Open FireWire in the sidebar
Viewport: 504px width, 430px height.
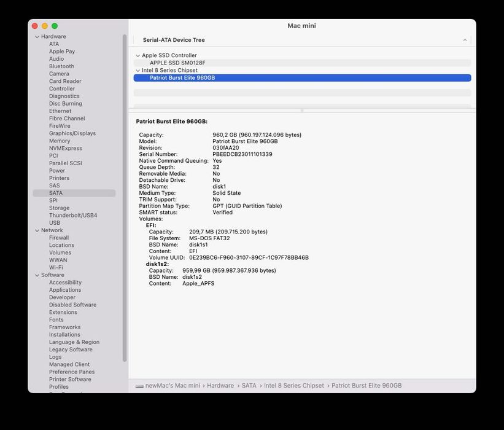click(60, 126)
